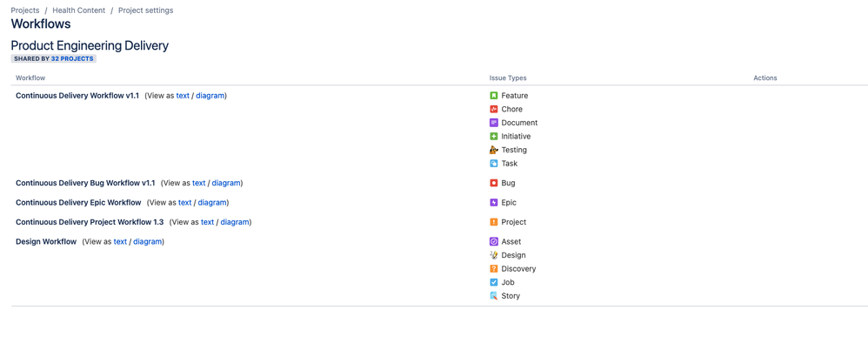Click the Story issue type label

click(511, 296)
